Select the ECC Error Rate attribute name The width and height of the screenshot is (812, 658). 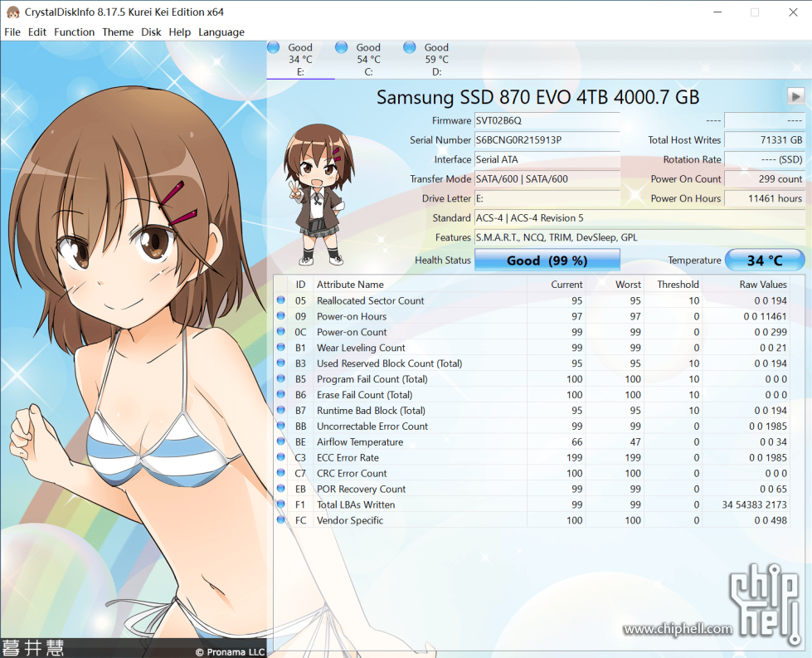(x=348, y=457)
